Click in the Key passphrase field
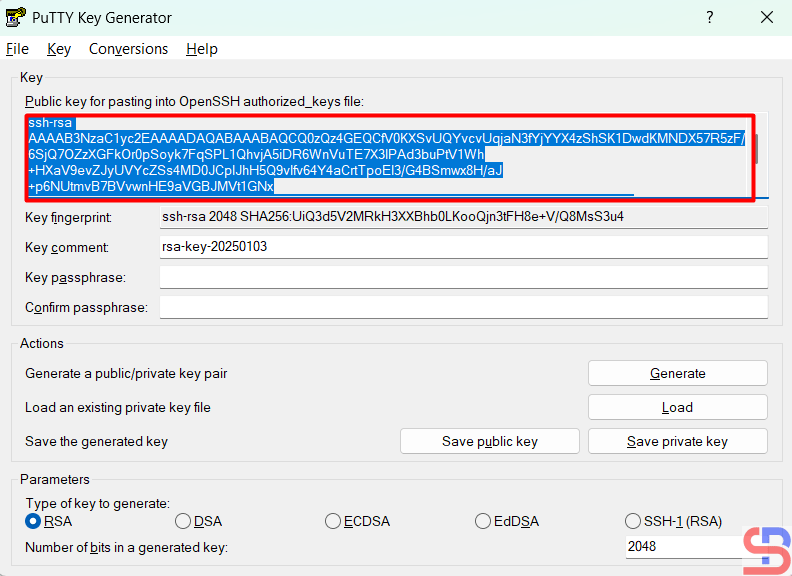Viewport: 792px width, 576px height. [x=463, y=277]
